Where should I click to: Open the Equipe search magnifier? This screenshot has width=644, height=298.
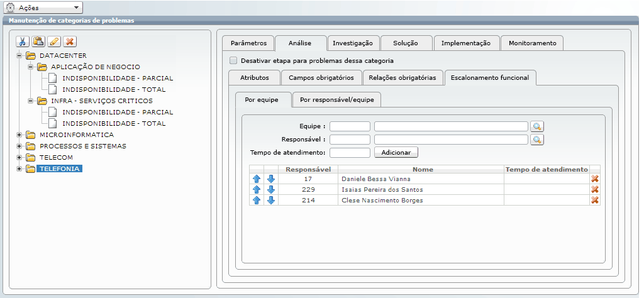(536, 126)
